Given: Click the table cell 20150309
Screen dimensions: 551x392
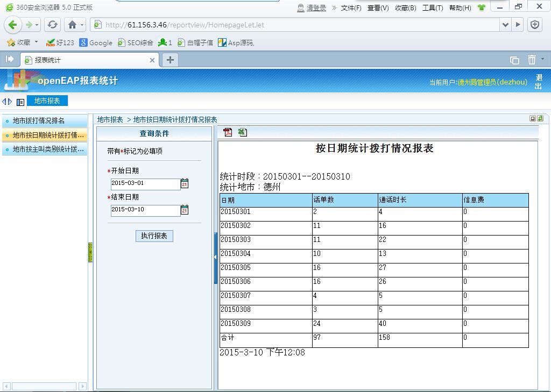Looking at the screenshot, I should [x=266, y=326].
